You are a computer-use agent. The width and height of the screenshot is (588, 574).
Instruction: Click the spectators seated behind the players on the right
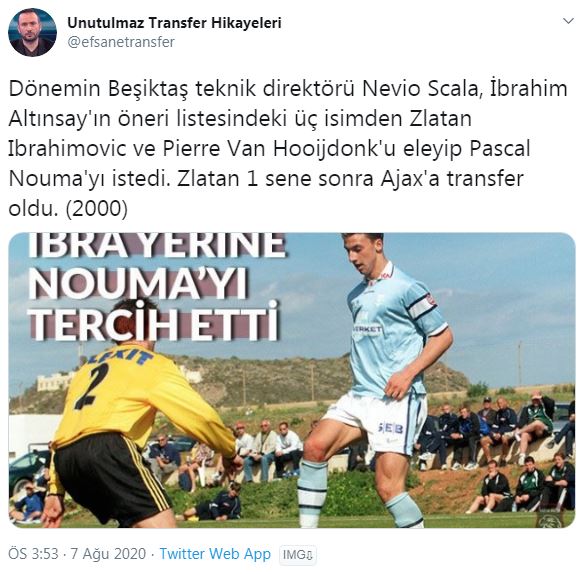pyautogui.click(x=501, y=446)
